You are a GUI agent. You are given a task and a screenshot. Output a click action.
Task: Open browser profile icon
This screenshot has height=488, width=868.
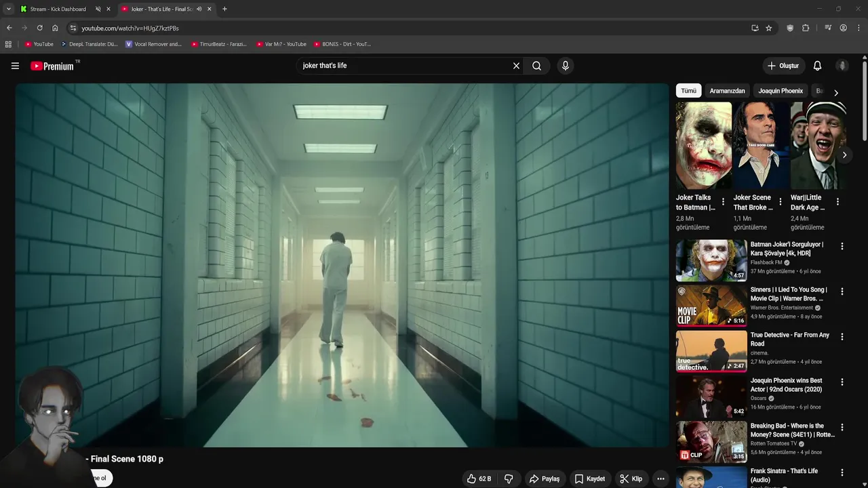(844, 28)
